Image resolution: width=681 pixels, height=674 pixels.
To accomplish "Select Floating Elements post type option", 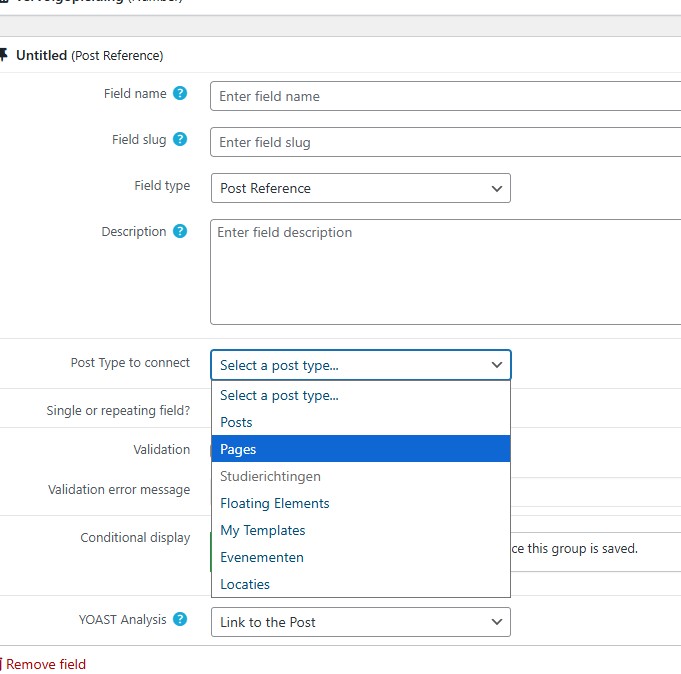I will [275, 503].
